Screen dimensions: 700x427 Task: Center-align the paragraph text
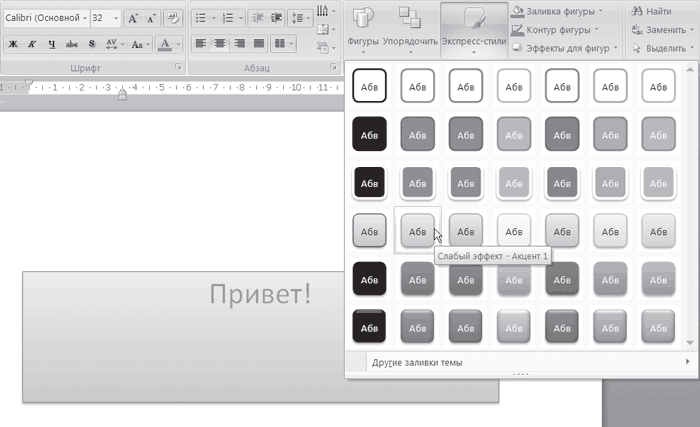pos(220,44)
